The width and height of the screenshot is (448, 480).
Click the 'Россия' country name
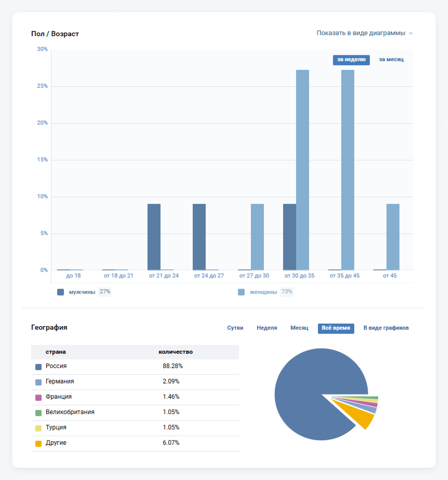(x=56, y=366)
